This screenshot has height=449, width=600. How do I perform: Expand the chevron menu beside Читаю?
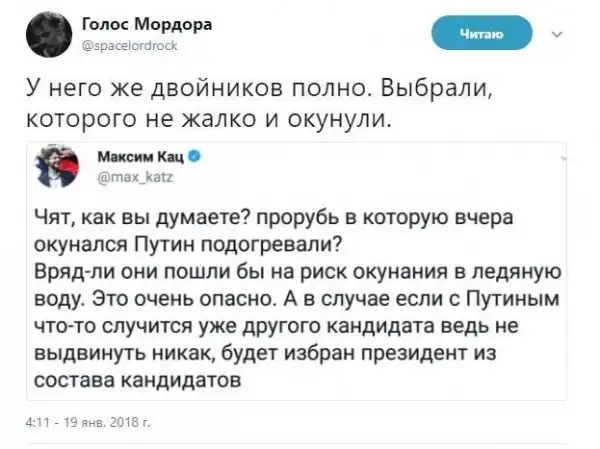pos(557,36)
